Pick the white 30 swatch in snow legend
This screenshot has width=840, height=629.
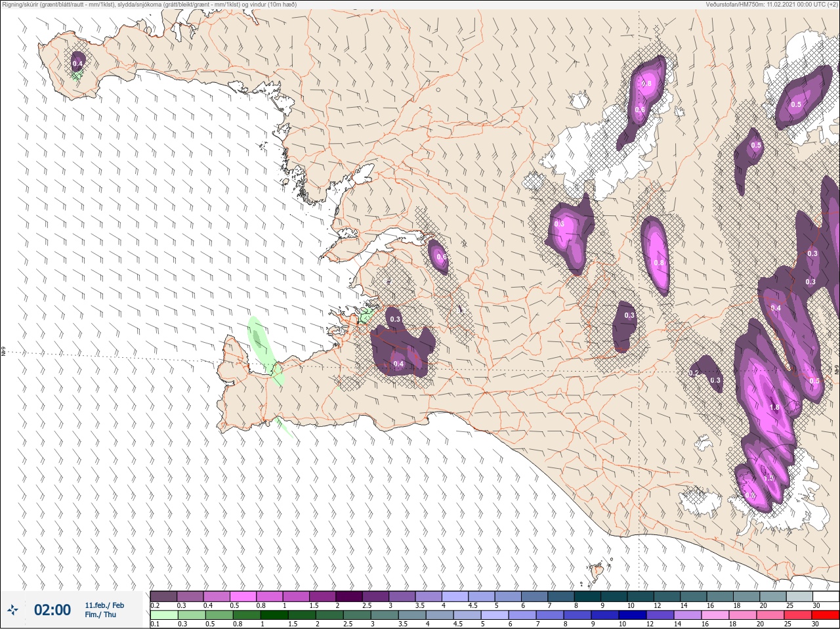click(825, 596)
